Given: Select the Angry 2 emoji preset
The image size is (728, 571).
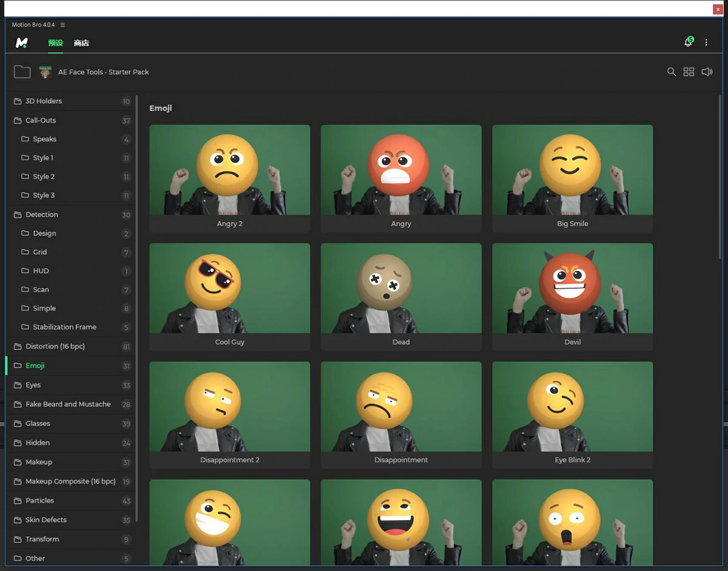Looking at the screenshot, I should point(230,178).
